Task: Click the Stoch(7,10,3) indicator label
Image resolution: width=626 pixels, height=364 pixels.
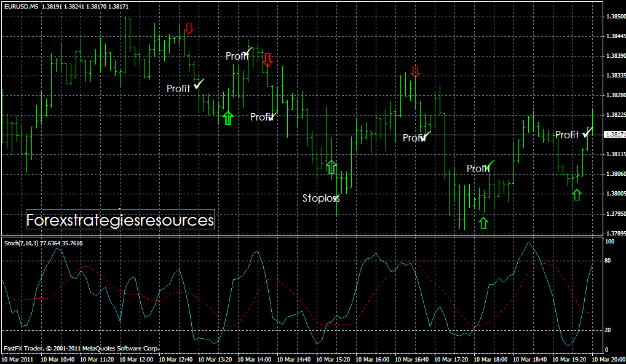Action: [x=21, y=243]
